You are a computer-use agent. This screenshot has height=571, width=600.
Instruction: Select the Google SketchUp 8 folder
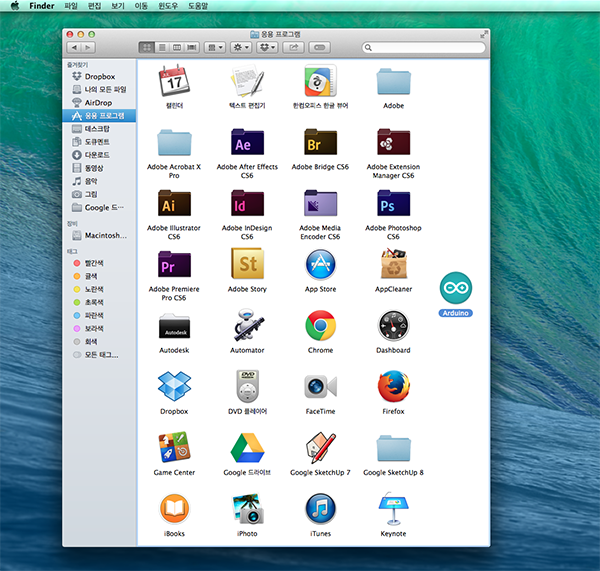(x=393, y=448)
